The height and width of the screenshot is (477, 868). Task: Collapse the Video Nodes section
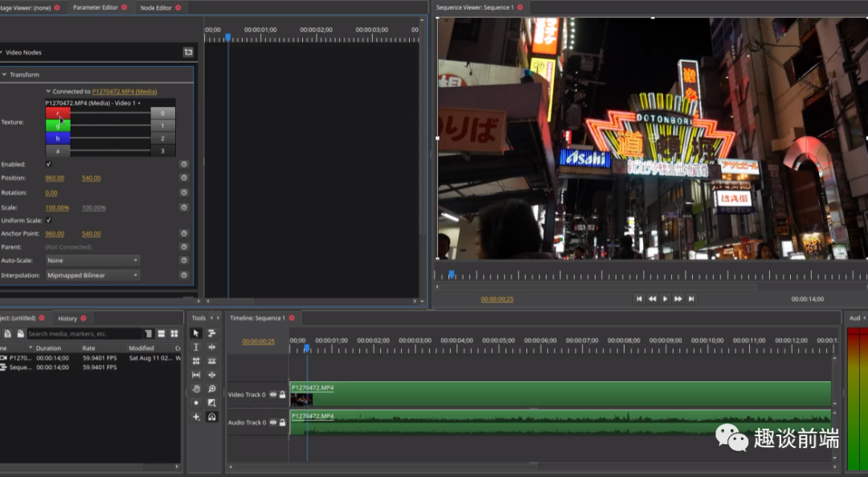pos(1,52)
